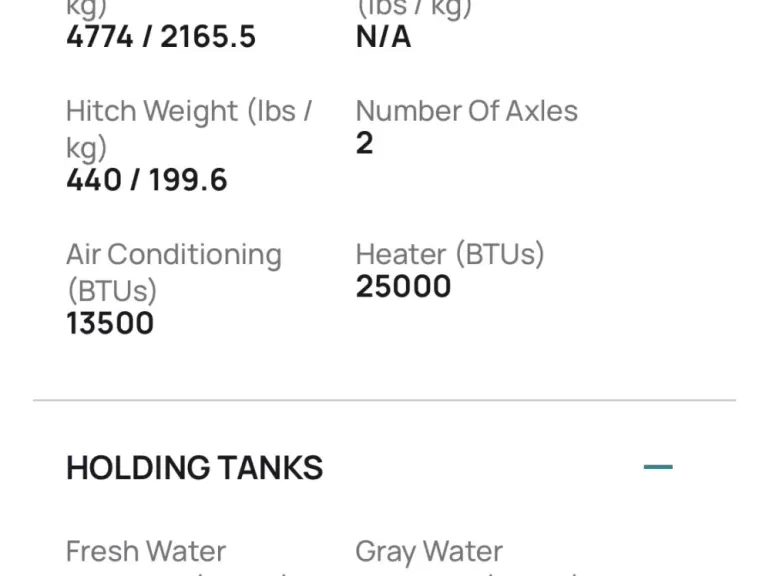
Task: Tap the Gray Water label
Action: click(429, 551)
